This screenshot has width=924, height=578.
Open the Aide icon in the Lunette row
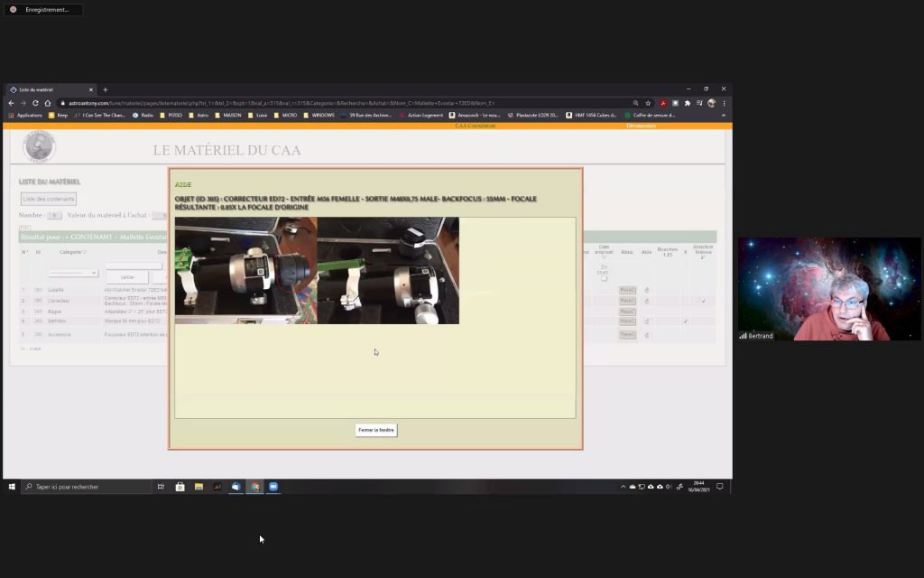point(646,290)
